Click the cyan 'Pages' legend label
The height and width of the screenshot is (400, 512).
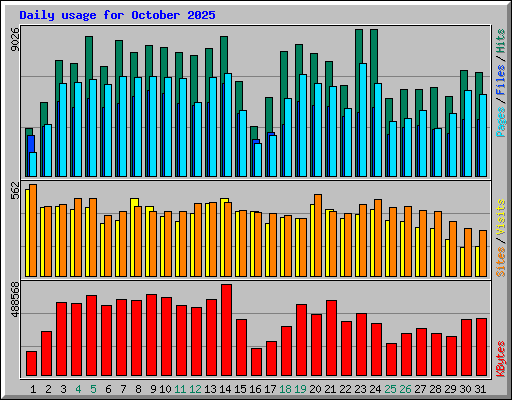(501, 122)
